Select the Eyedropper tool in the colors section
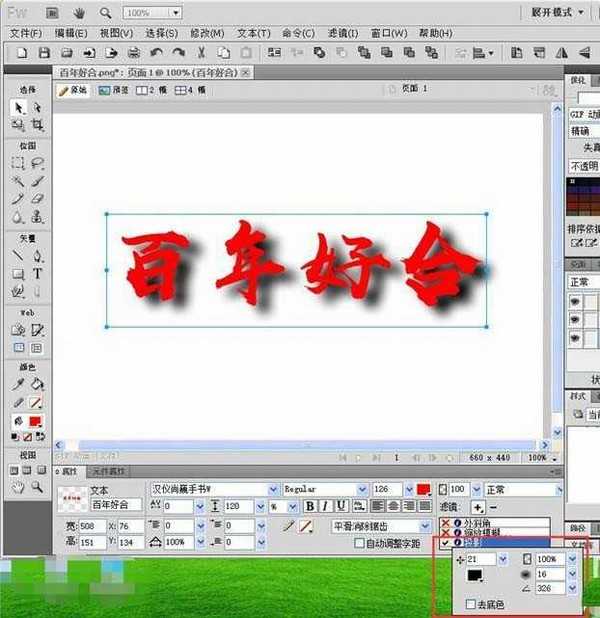This screenshot has width=600, height=618. click(x=19, y=384)
